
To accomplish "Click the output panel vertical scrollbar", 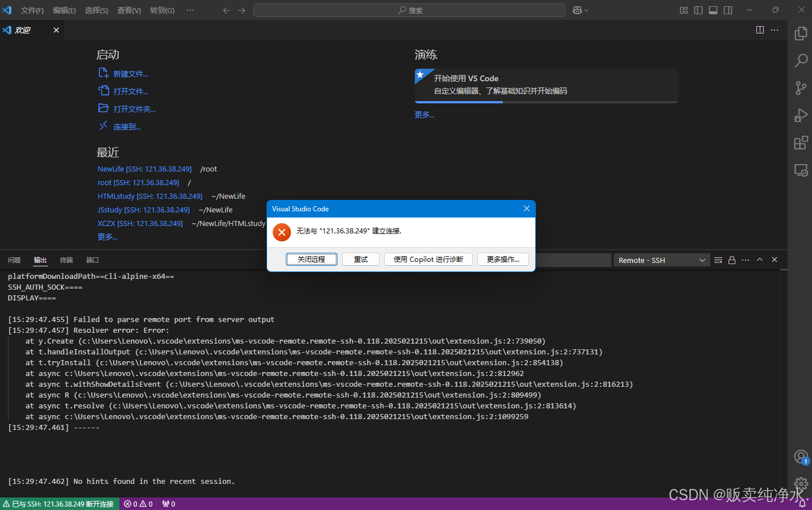I will coord(784,384).
